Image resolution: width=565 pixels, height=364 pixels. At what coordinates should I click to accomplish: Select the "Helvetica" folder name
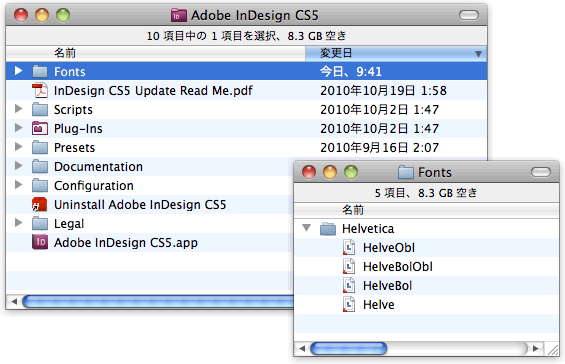pos(368,229)
